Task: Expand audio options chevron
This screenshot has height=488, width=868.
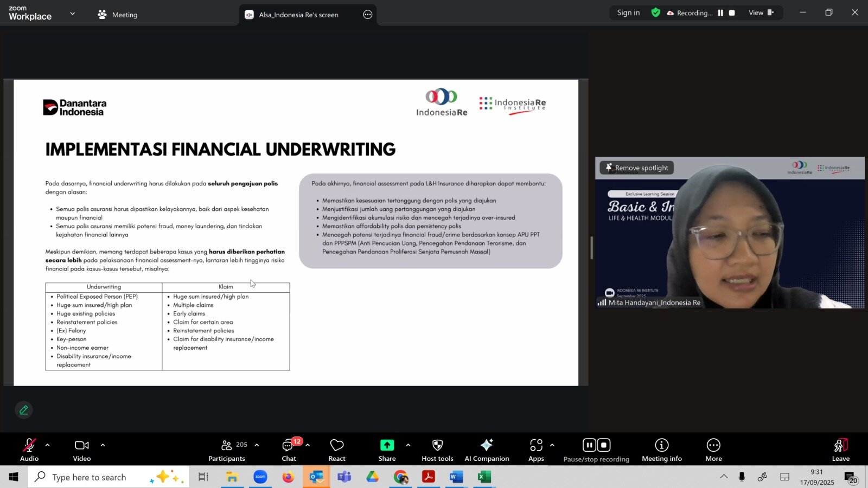Action: tap(48, 445)
